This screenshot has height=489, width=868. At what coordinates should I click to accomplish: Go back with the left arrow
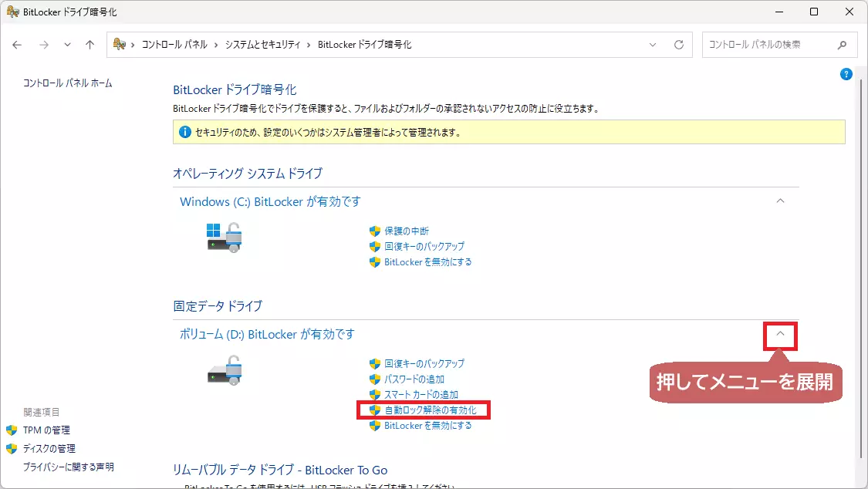coord(17,45)
